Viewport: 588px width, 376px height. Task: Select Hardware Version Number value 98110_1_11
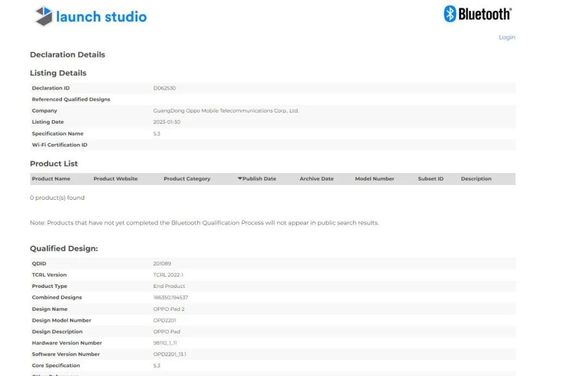(165, 343)
